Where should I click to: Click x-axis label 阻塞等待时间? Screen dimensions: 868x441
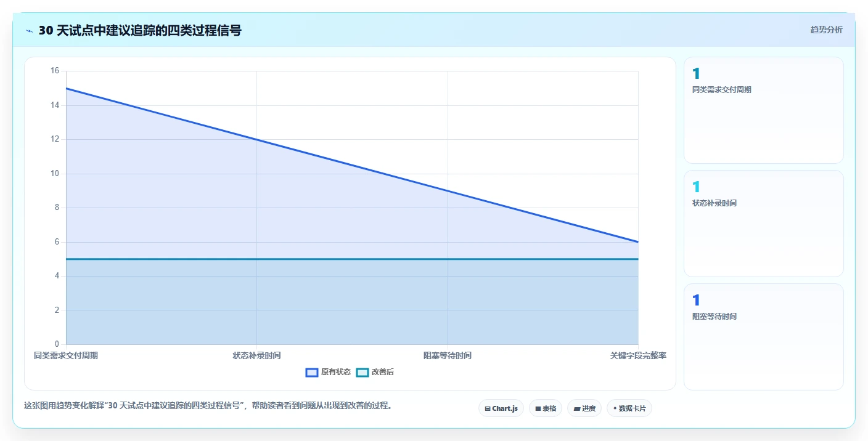[x=448, y=355]
